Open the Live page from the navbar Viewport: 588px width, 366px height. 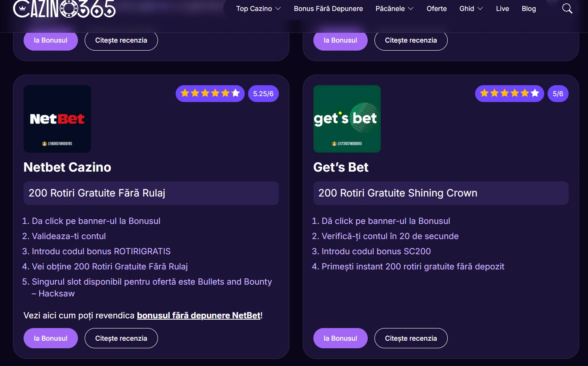(502, 8)
